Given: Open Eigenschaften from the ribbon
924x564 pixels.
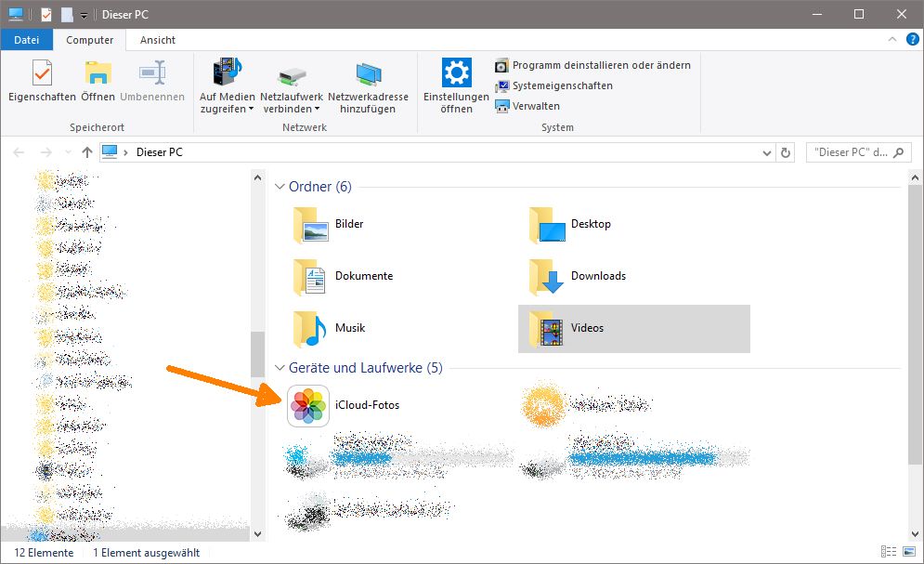Looking at the screenshot, I should (x=41, y=84).
